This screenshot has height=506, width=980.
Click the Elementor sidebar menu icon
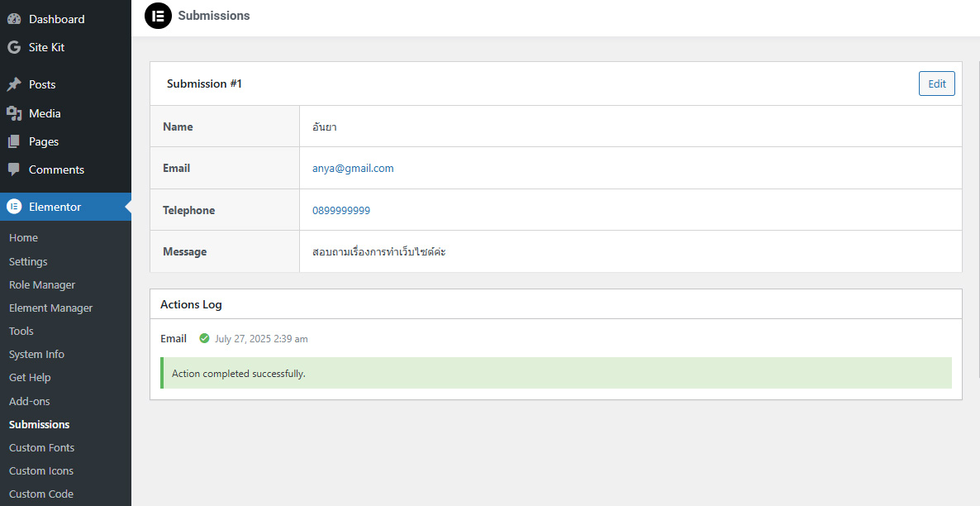tap(14, 207)
